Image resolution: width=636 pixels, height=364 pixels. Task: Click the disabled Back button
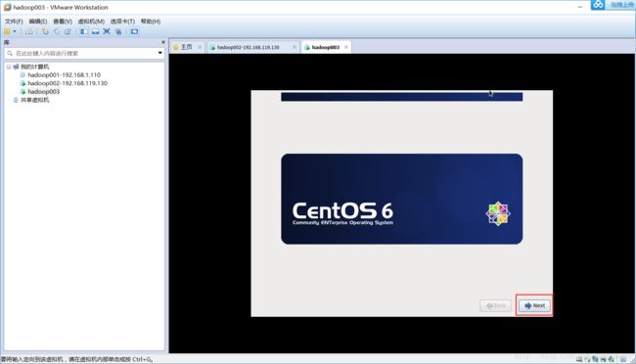(496, 305)
